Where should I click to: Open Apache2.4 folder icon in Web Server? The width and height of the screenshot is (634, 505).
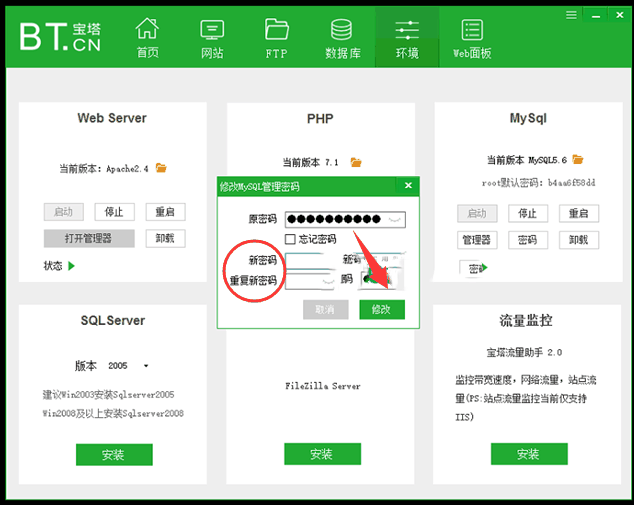pos(161,168)
